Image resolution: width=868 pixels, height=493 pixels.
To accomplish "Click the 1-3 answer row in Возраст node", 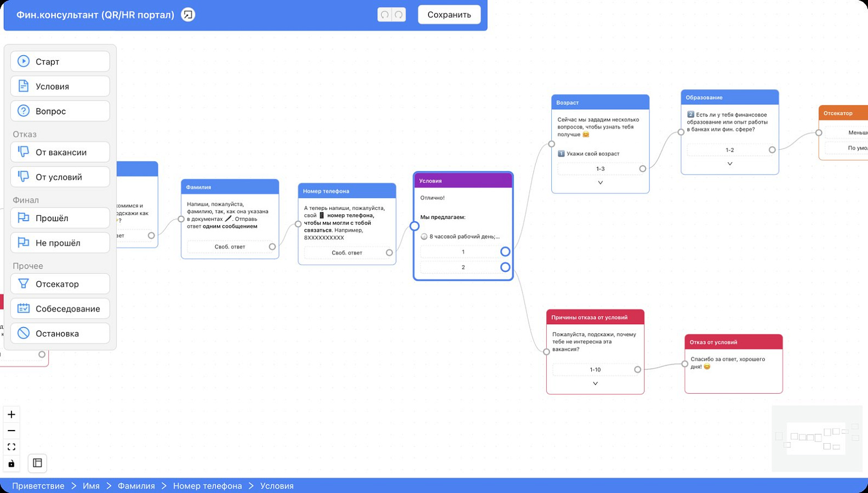I will [x=601, y=169].
